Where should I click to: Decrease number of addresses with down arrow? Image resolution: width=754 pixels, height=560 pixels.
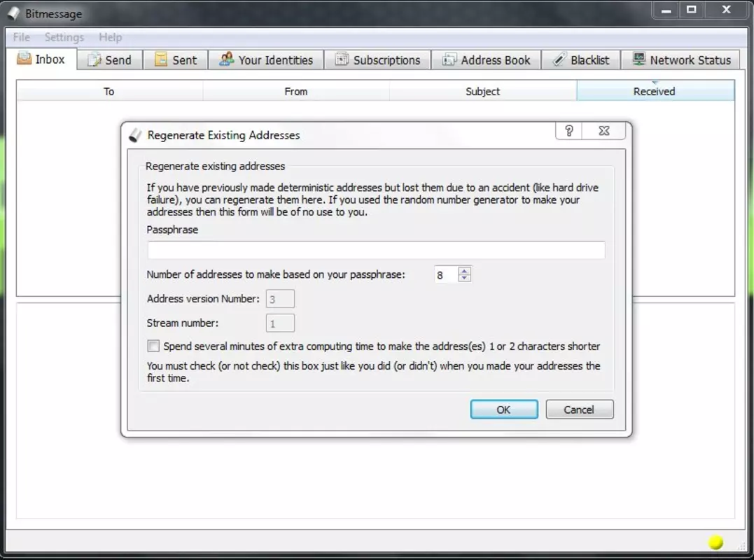point(464,278)
